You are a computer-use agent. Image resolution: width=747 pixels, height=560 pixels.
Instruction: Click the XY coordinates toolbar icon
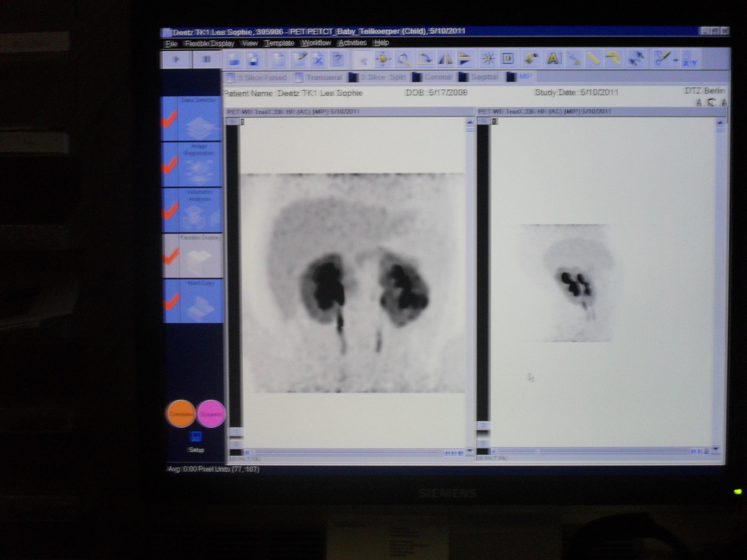pos(690,58)
